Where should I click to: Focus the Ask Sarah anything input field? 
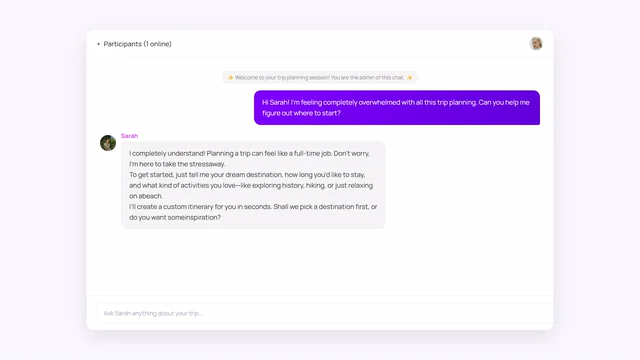(325, 313)
